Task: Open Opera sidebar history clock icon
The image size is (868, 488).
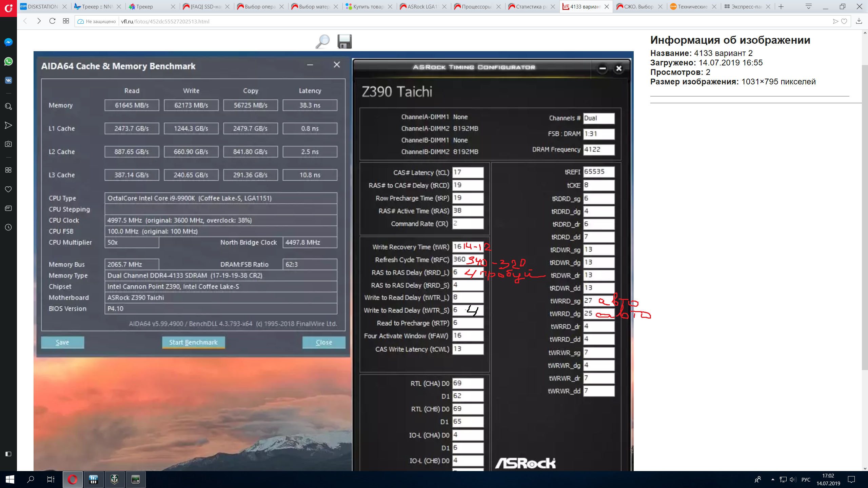Action: [8, 227]
